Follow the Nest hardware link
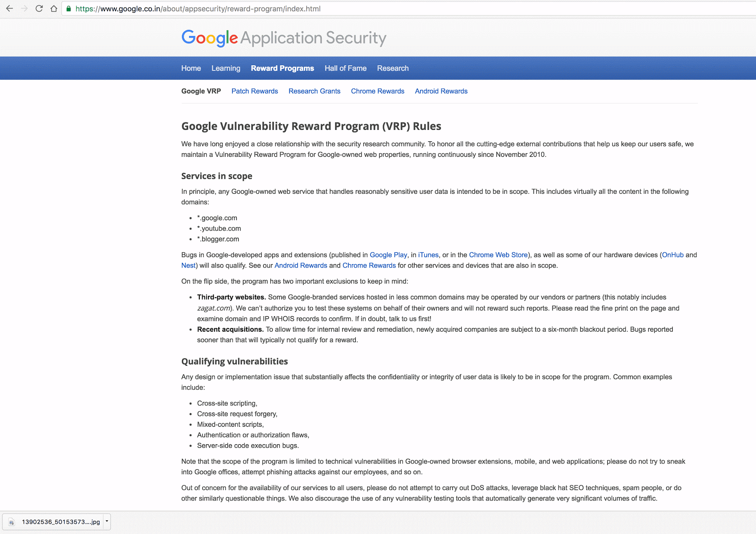 [188, 266]
